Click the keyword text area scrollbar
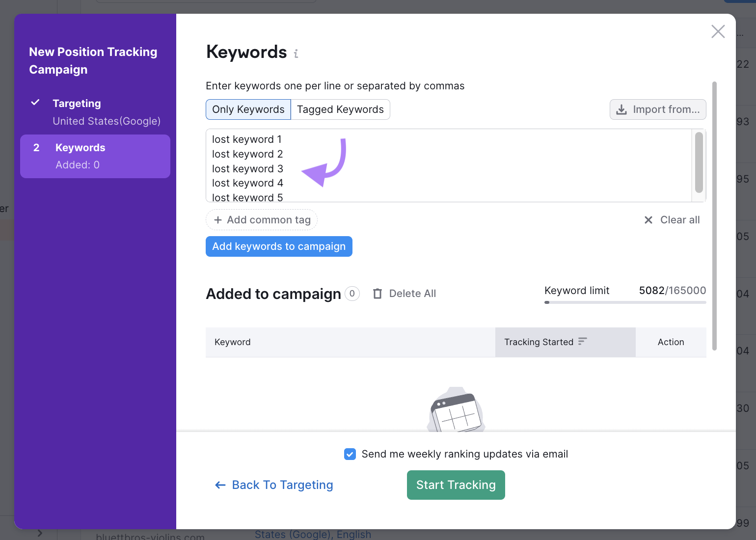Image resolution: width=756 pixels, height=540 pixels. click(699, 162)
